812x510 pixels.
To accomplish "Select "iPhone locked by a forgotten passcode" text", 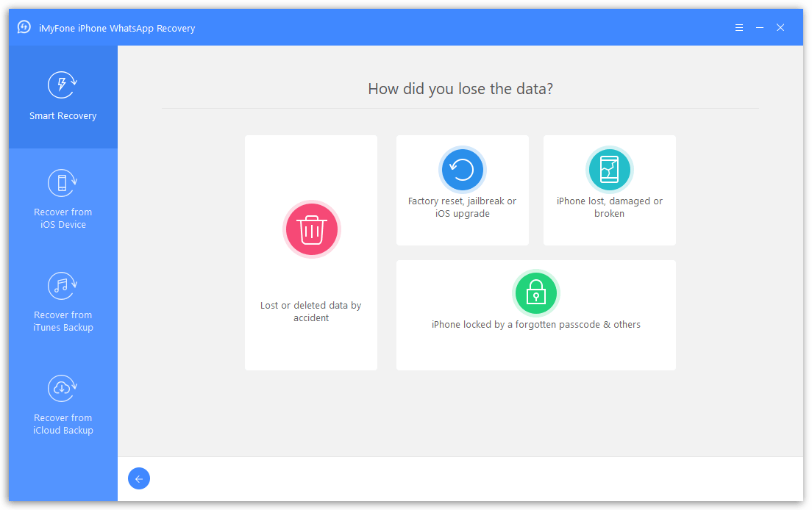I will (535, 325).
